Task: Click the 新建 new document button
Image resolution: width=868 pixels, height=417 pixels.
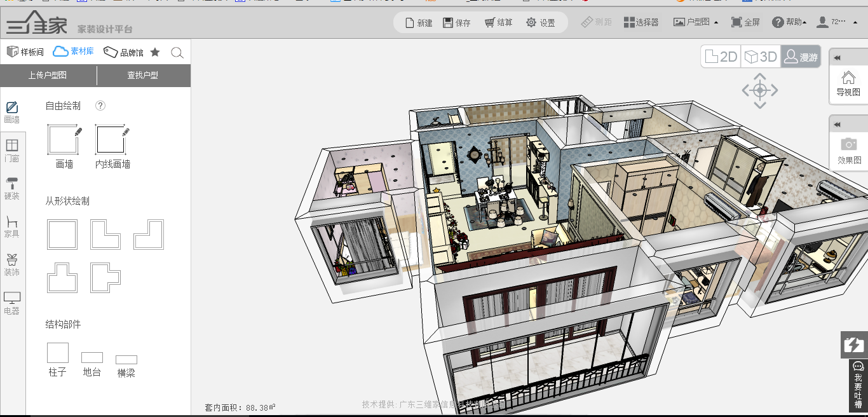Action: pyautogui.click(x=418, y=23)
